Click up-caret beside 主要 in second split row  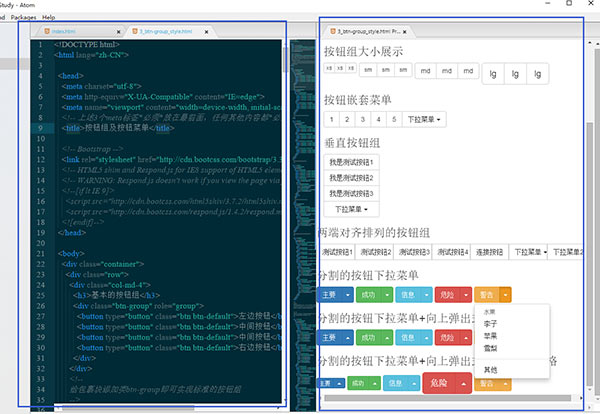click(x=348, y=339)
